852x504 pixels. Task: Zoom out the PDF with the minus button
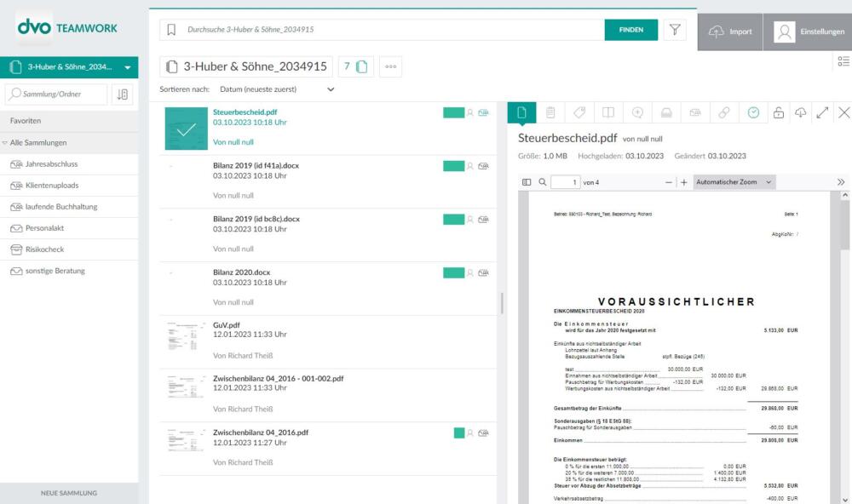click(x=668, y=182)
